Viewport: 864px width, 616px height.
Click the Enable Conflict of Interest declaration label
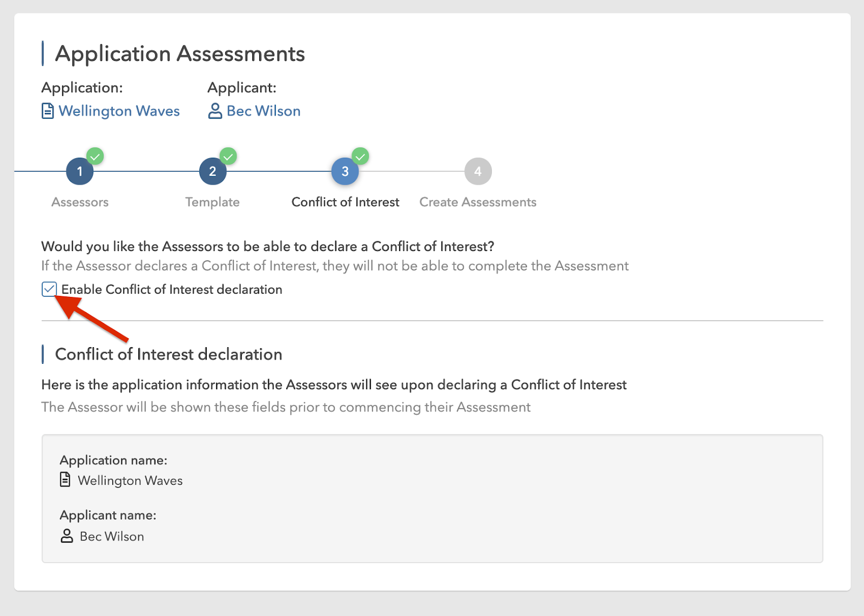(172, 290)
